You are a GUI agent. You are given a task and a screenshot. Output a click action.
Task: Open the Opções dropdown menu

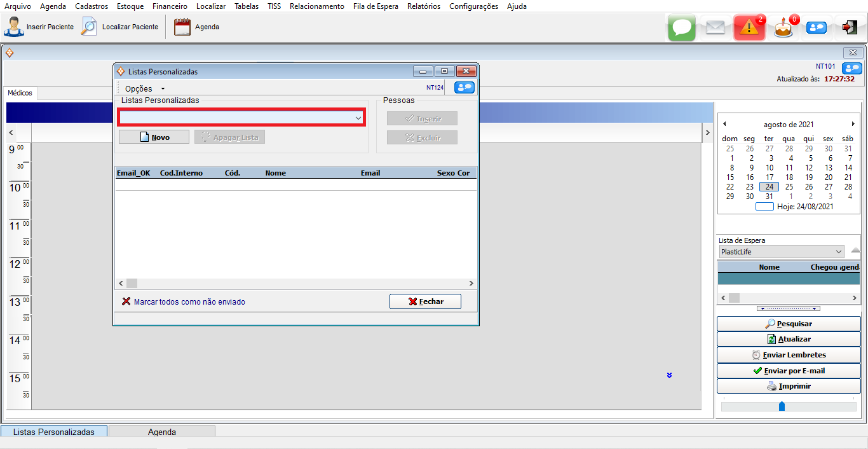[x=144, y=88]
